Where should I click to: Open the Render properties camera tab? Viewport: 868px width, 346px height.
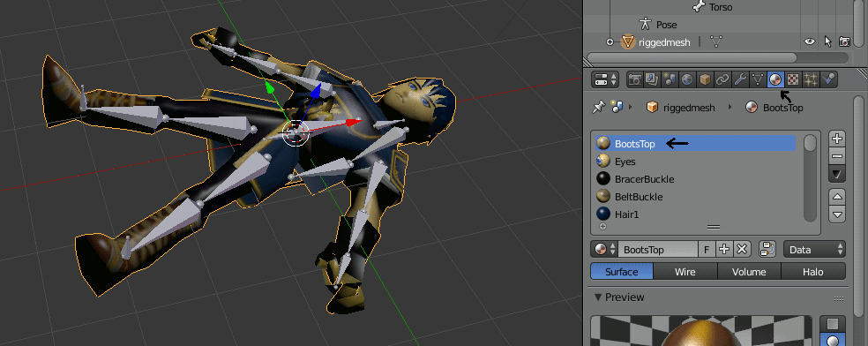point(635,79)
